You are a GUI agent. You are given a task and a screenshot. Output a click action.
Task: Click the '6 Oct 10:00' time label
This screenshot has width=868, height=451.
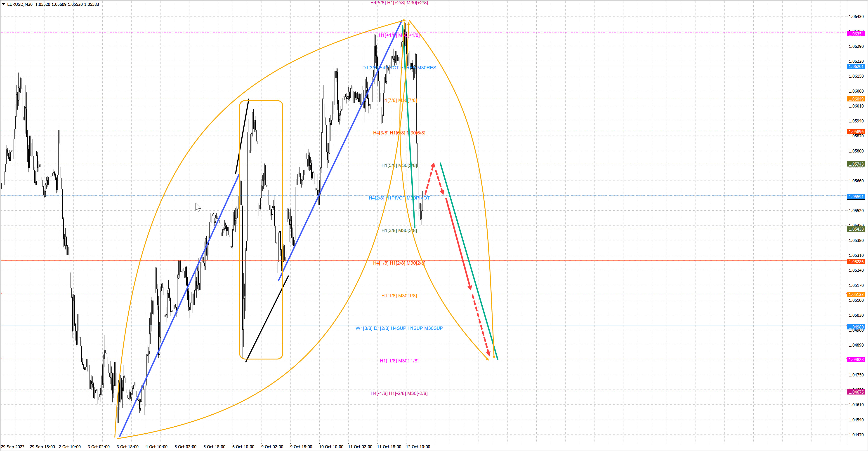tap(243, 447)
